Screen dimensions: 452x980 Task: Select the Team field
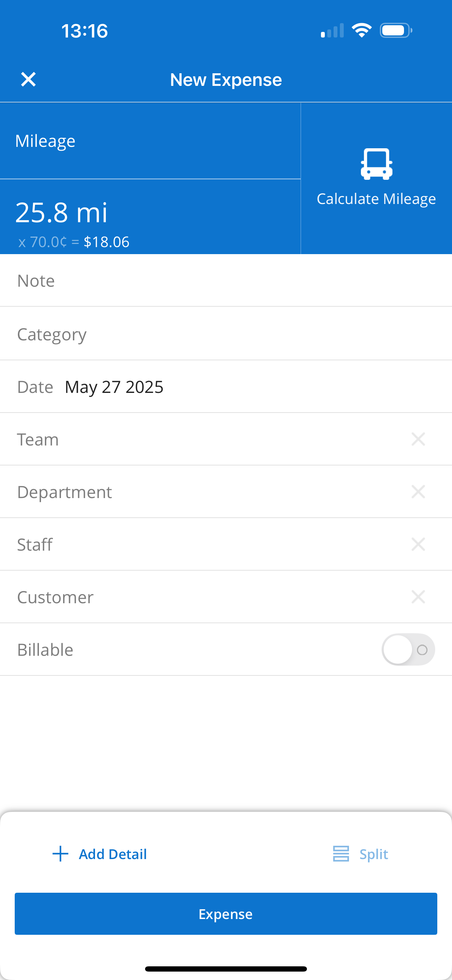[x=205, y=440]
